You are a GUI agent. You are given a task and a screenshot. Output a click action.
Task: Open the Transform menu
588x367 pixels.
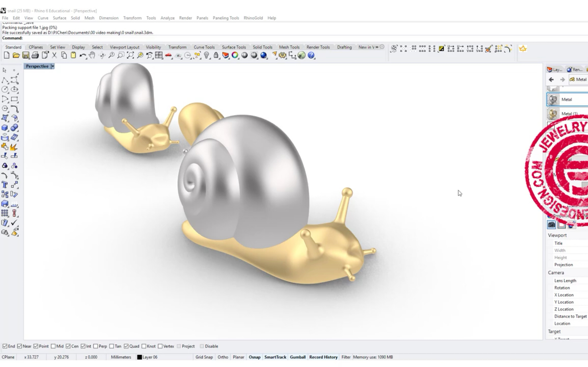click(x=132, y=18)
